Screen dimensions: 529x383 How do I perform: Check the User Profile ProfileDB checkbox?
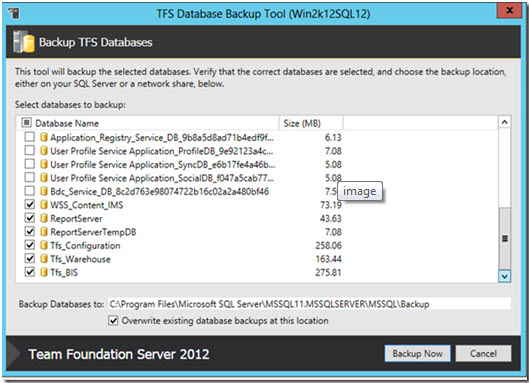(30, 151)
